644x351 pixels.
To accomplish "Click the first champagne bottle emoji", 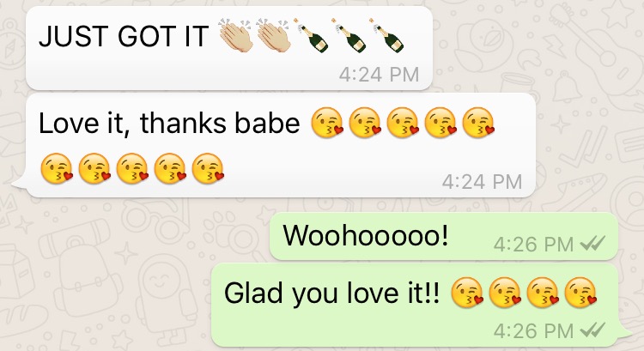I will click(x=311, y=35).
